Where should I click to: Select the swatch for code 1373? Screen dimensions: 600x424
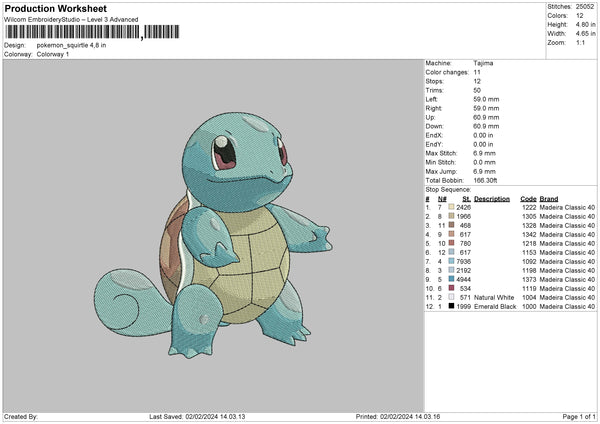click(452, 279)
